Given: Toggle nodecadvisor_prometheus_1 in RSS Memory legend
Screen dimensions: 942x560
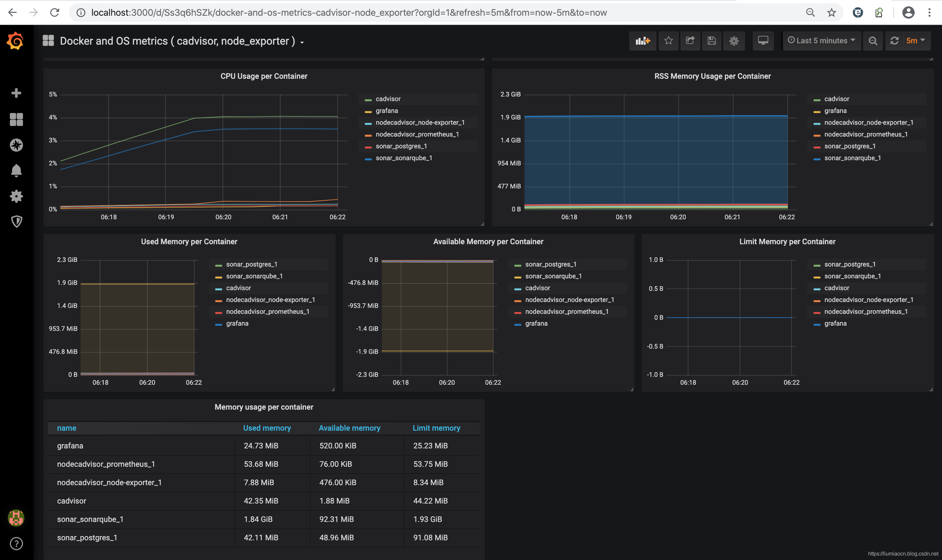Looking at the screenshot, I should pos(866,134).
